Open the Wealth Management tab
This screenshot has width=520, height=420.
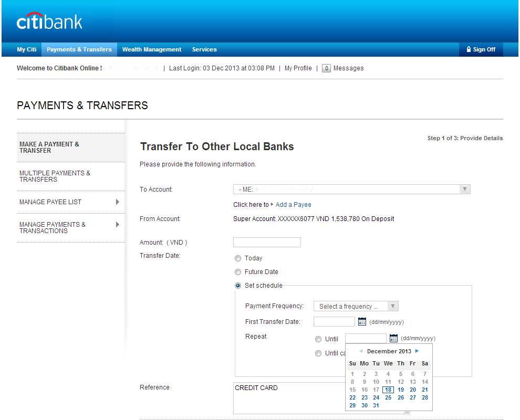click(x=152, y=49)
